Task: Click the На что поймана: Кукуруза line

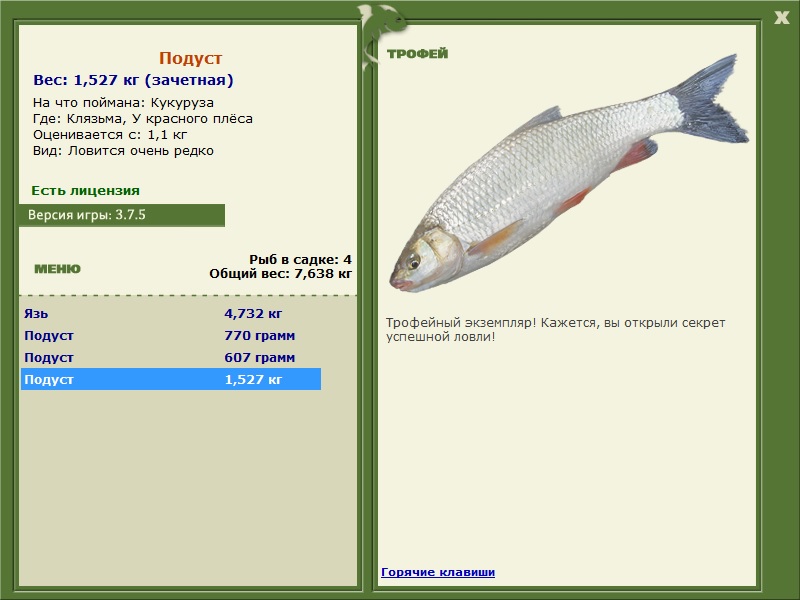Action: (123, 103)
